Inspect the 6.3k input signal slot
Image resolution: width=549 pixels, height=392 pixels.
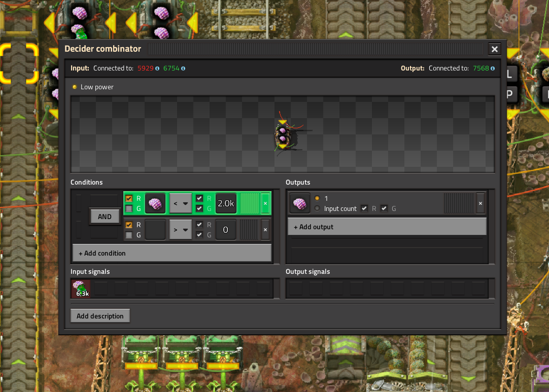(81, 289)
